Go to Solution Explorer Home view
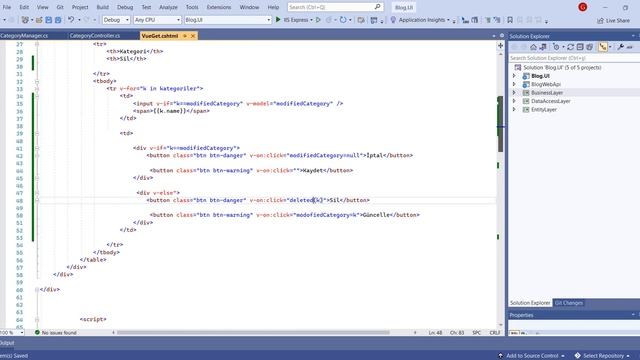The image size is (640, 360). coord(533,47)
